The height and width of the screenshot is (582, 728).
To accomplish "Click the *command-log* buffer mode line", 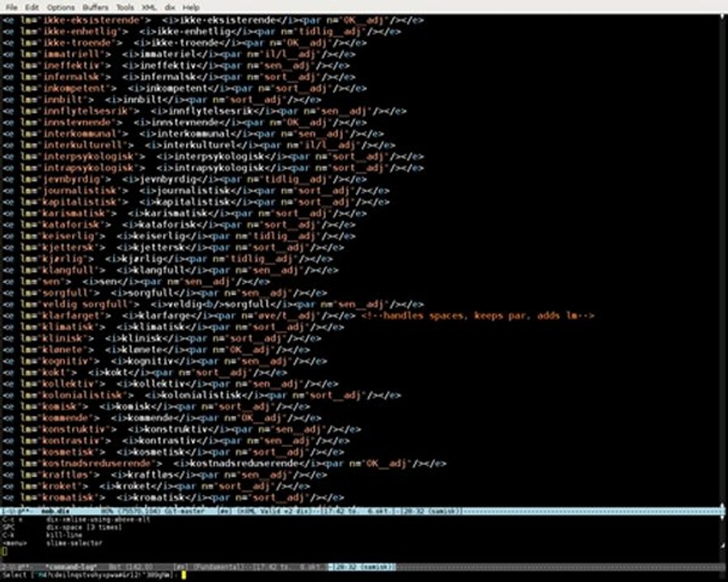I will pos(362,567).
